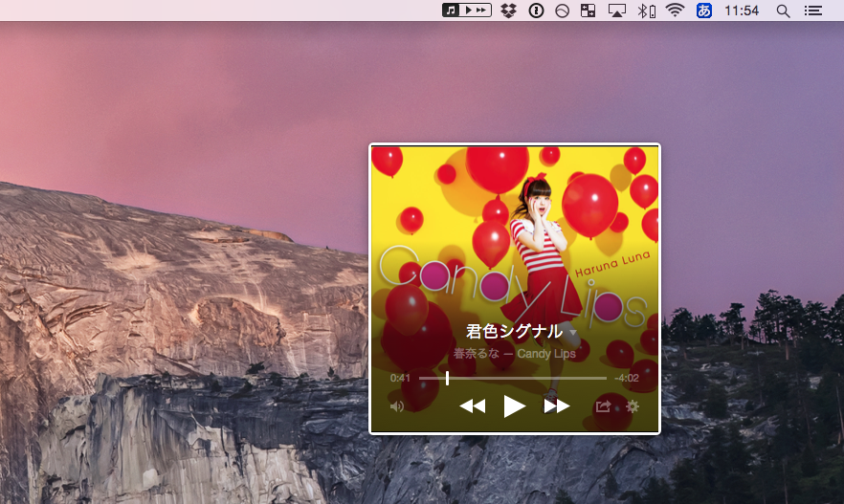Open Notification Center list icon
Image resolution: width=844 pixels, height=504 pixels.
click(x=813, y=11)
